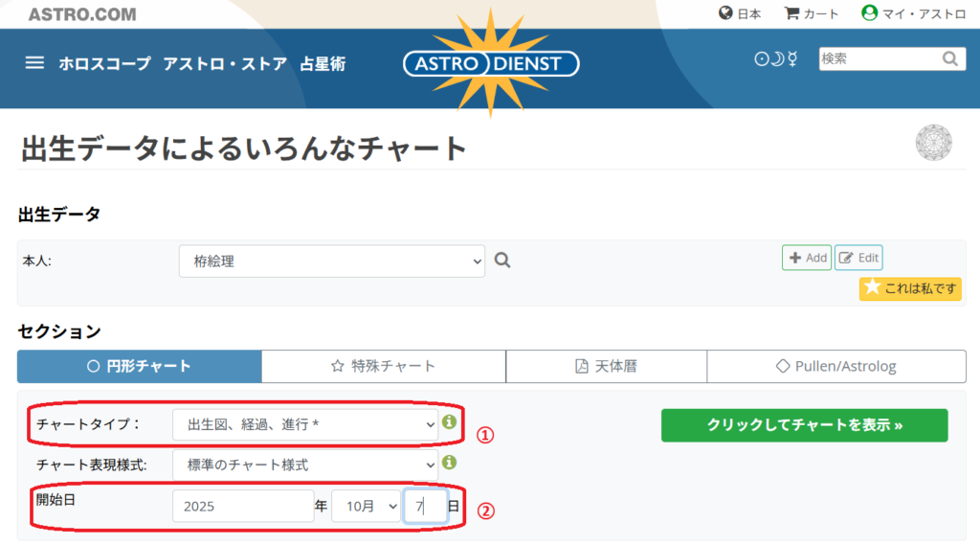Click the globe language icon
The image size is (980, 545).
coord(725,13)
